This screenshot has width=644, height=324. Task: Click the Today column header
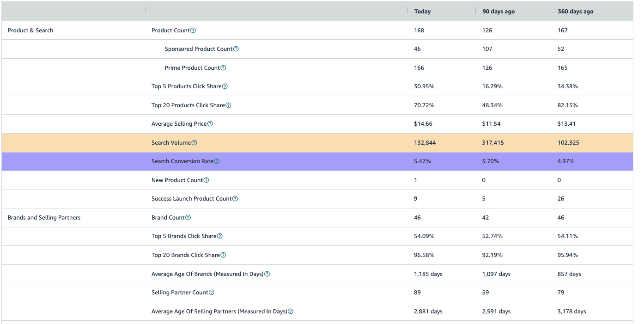(422, 12)
